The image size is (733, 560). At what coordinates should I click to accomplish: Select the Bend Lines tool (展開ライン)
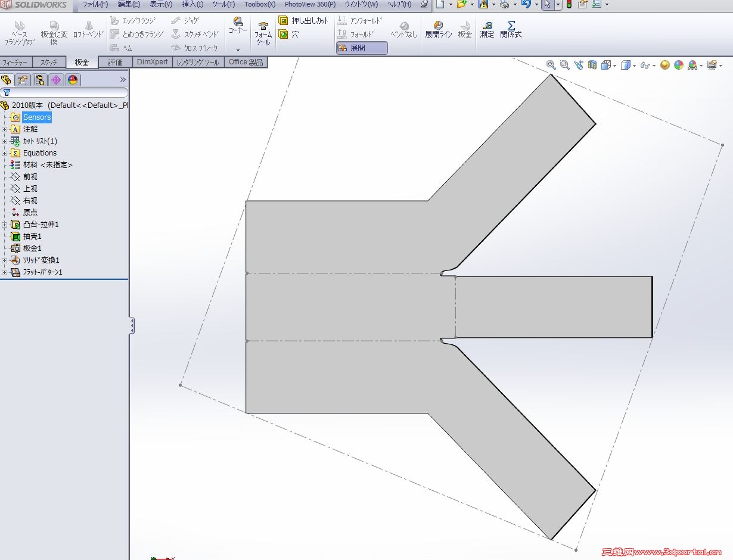coord(438,30)
